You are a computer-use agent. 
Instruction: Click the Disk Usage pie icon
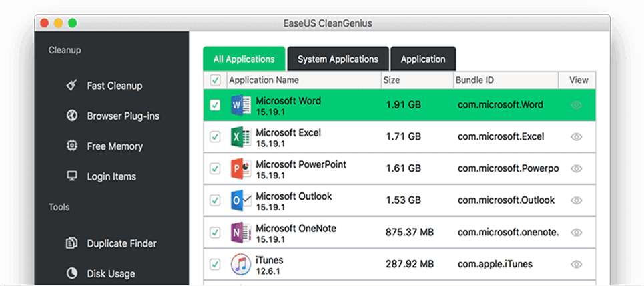pos(72,274)
